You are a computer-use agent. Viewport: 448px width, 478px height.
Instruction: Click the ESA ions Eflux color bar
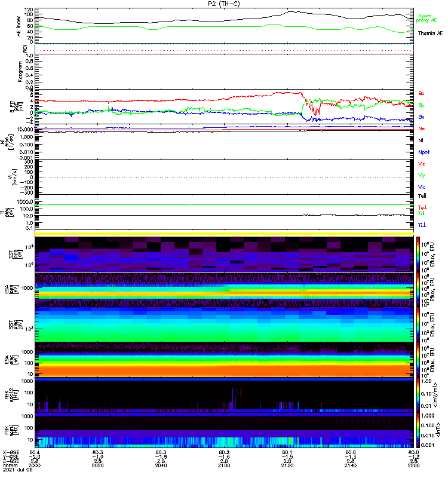point(418,290)
